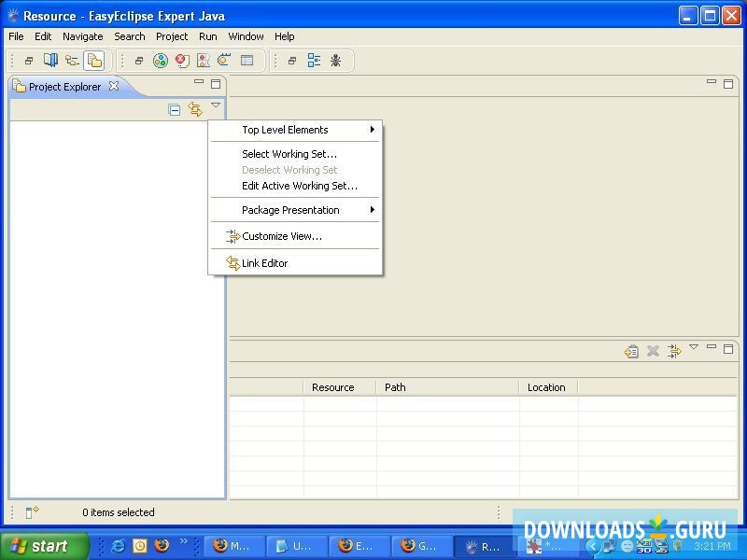Click Customize View menu entry
The image size is (747, 560).
coord(281,236)
